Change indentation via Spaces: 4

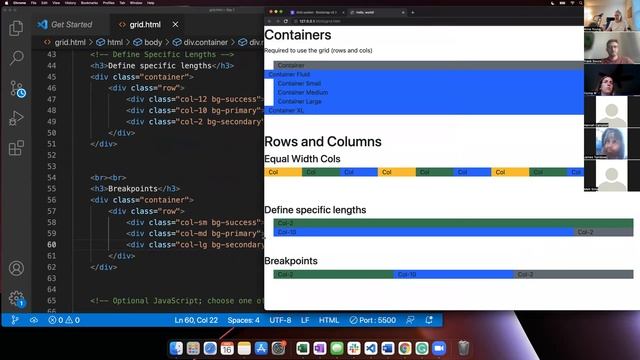pos(243,320)
